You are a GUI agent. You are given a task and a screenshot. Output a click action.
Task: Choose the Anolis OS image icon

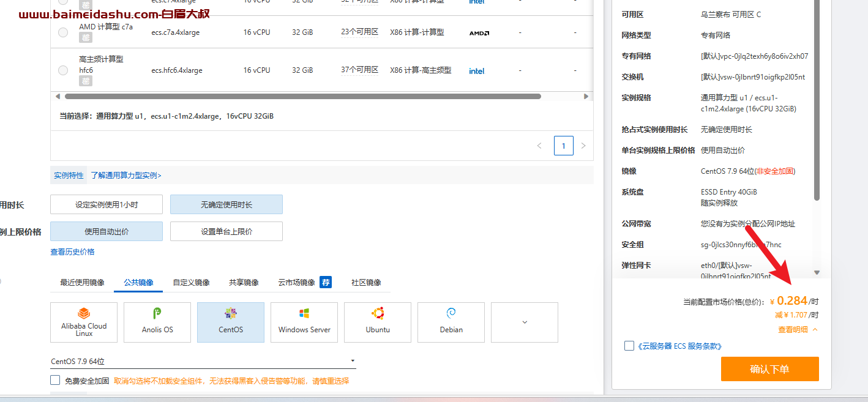[157, 314]
